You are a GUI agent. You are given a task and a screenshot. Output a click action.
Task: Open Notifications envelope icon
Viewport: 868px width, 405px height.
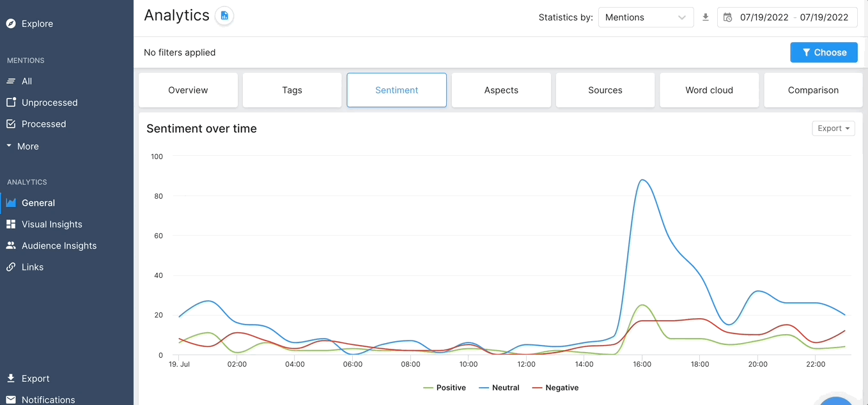pos(11,400)
